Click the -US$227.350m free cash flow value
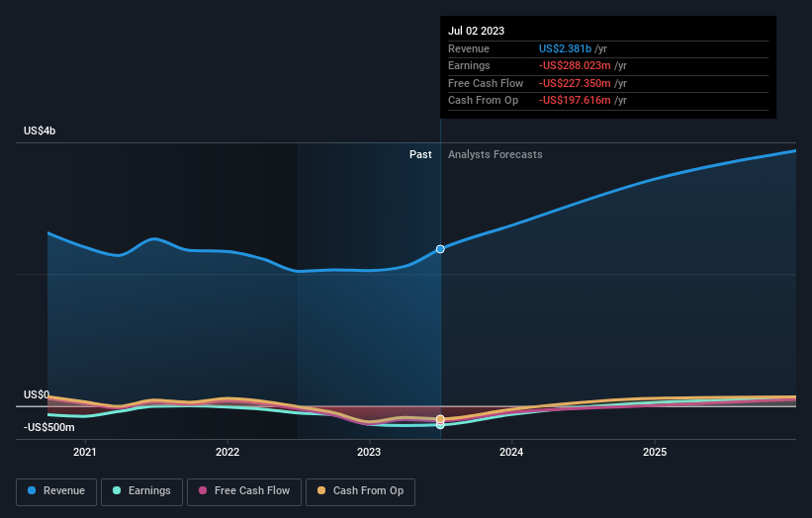Viewport: 812px width, 518px height. [575, 83]
